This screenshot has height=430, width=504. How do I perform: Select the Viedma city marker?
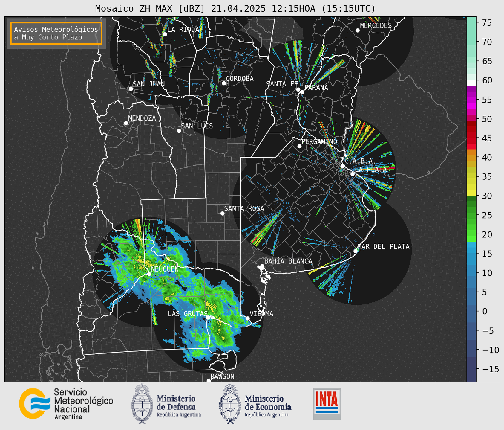click(247, 318)
